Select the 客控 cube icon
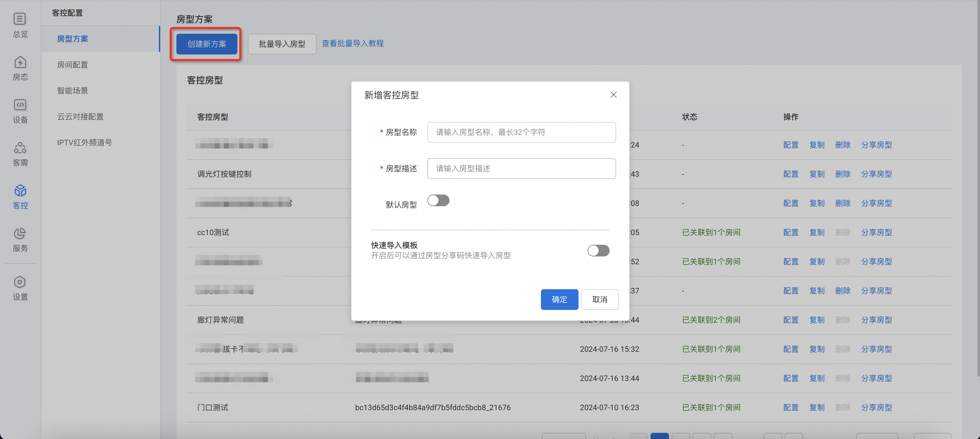This screenshot has height=439, width=980. (20, 191)
